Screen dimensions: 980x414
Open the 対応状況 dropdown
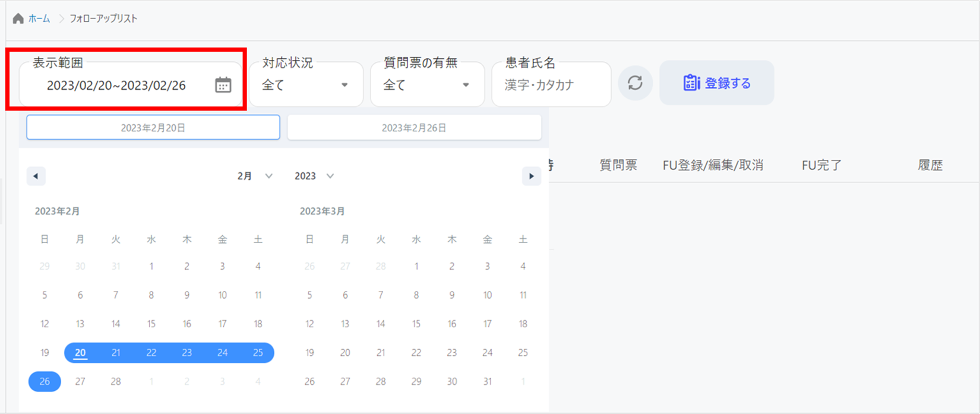click(x=305, y=85)
